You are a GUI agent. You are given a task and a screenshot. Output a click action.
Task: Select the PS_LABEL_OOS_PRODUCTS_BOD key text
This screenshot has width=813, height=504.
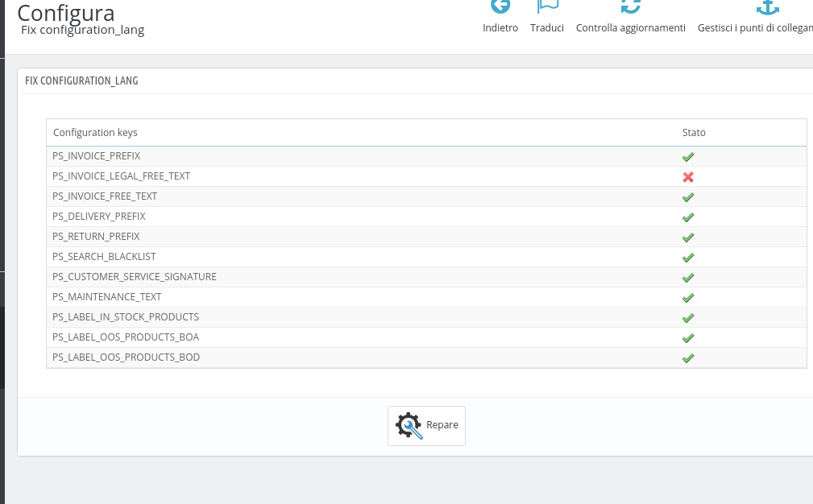pyautogui.click(x=126, y=357)
